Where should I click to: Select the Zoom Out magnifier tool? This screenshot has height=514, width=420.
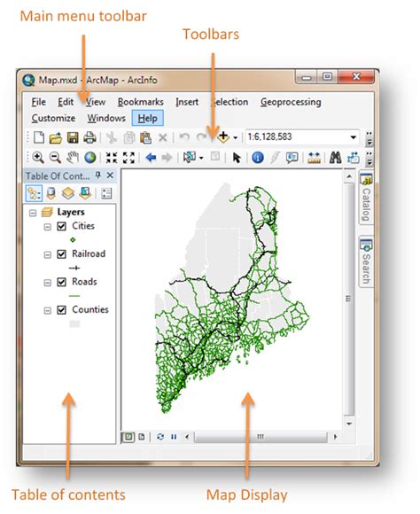tap(55, 158)
